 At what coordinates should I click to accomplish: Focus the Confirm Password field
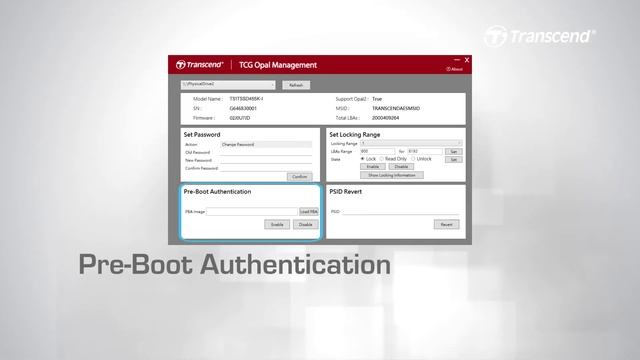[x=266, y=168]
